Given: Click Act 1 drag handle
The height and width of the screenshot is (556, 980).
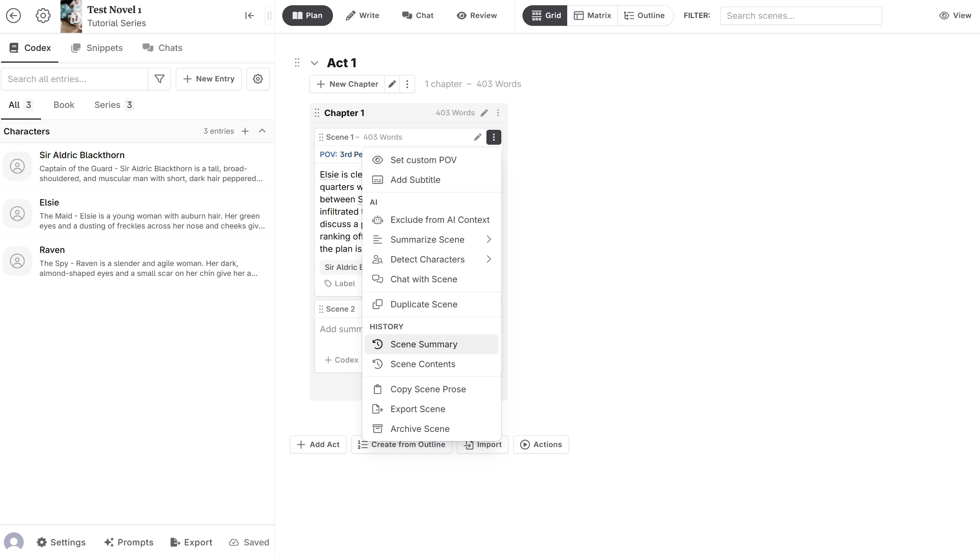Looking at the screenshot, I should [297, 63].
